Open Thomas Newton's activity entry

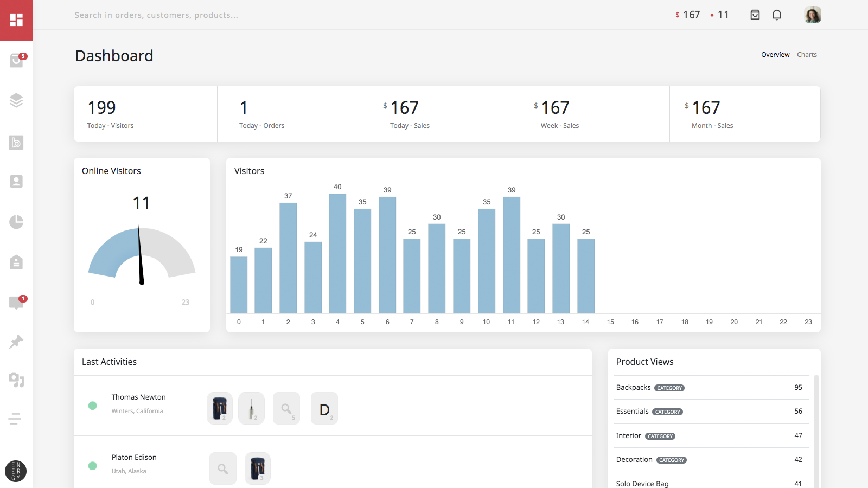pos(333,406)
